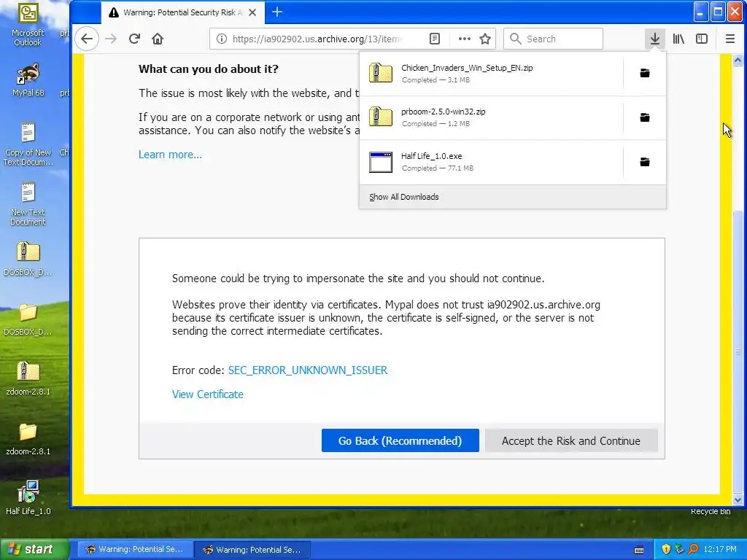The height and width of the screenshot is (560, 747).
Task: Open the Windows start menu
Action: pos(34,549)
